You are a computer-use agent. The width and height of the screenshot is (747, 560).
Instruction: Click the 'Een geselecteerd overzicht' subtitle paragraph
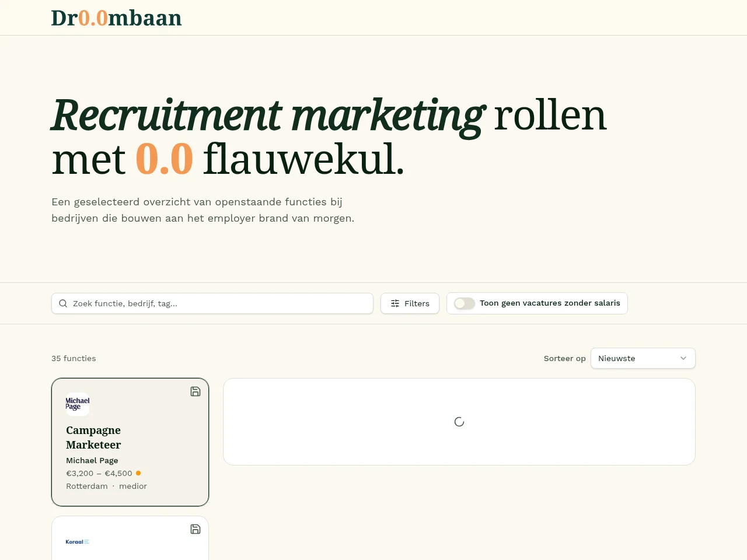point(203,210)
